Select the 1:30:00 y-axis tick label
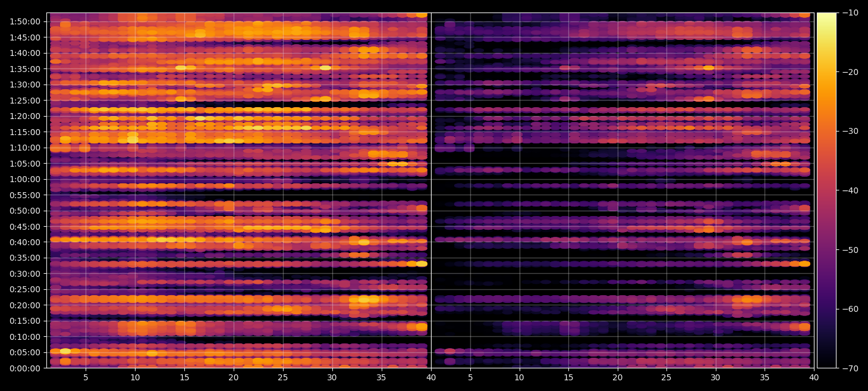This screenshot has width=868, height=391. 25,84
